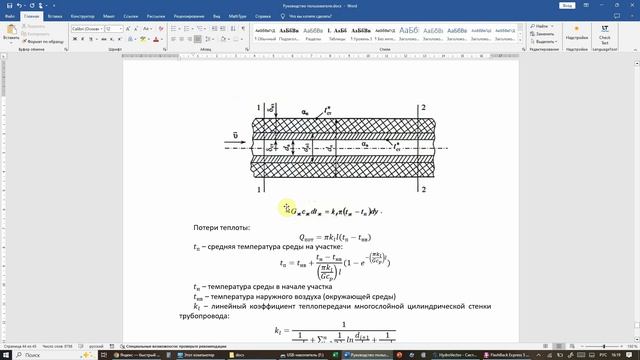Click taskbar search box (Поиск)
The image size is (640, 360).
point(55,355)
